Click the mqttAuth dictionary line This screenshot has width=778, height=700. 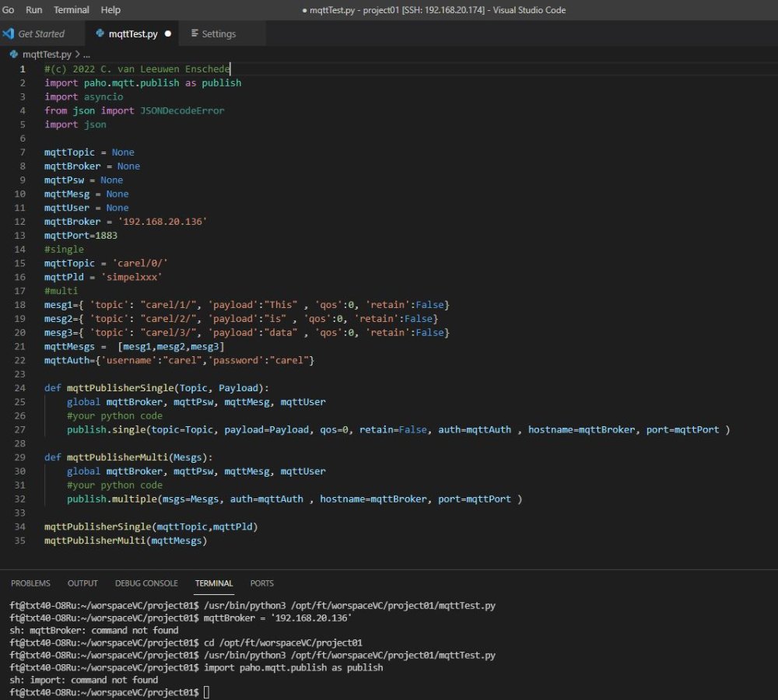pyautogui.click(x=179, y=361)
